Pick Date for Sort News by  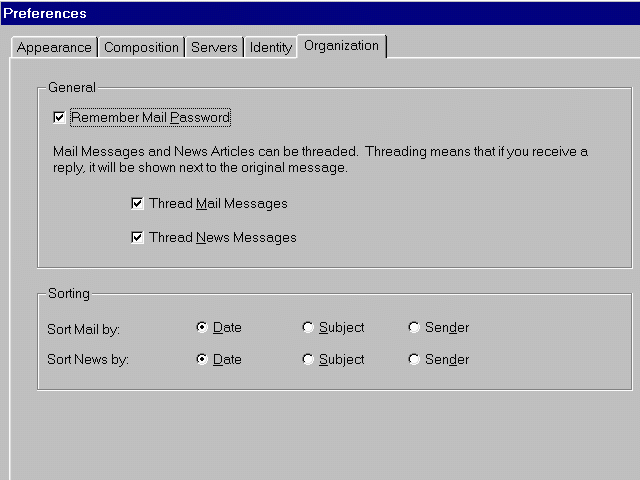point(202,360)
